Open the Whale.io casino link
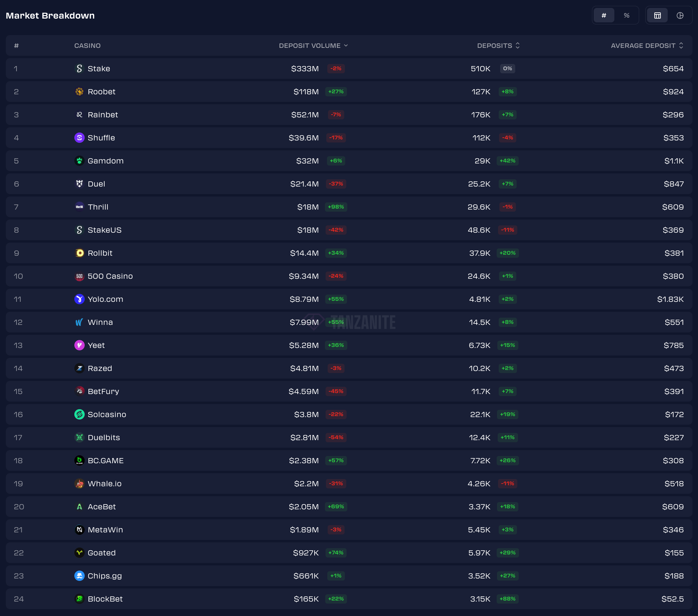This screenshot has height=616, width=698. point(104,484)
